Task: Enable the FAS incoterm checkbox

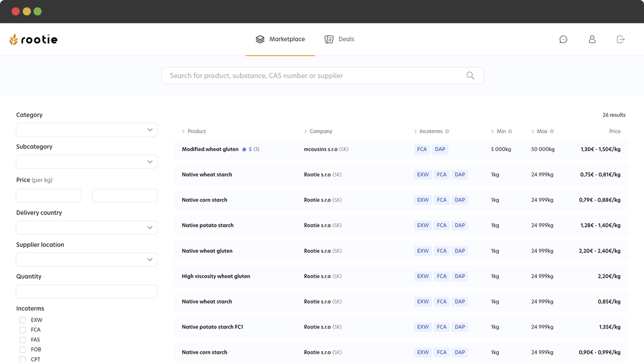Action: coord(23,340)
